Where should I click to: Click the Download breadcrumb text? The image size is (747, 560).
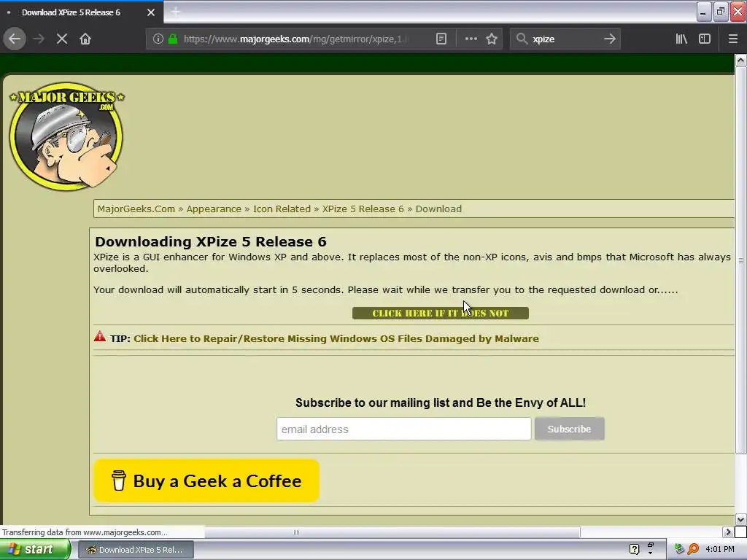(x=438, y=209)
